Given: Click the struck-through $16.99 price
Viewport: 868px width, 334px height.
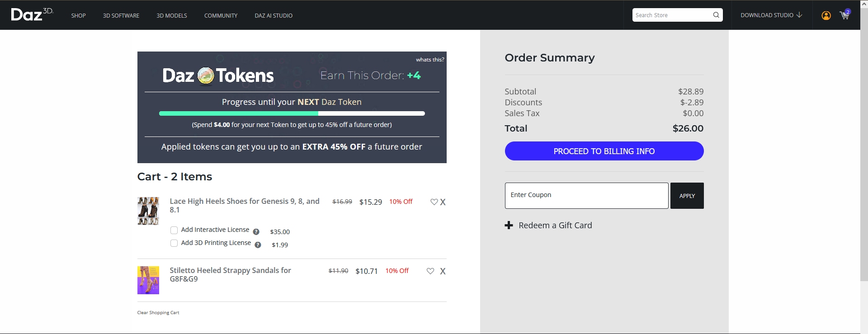Looking at the screenshot, I should pos(342,202).
